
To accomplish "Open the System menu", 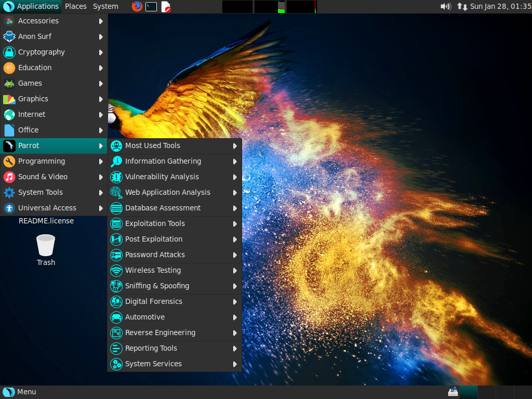I will [x=105, y=6].
